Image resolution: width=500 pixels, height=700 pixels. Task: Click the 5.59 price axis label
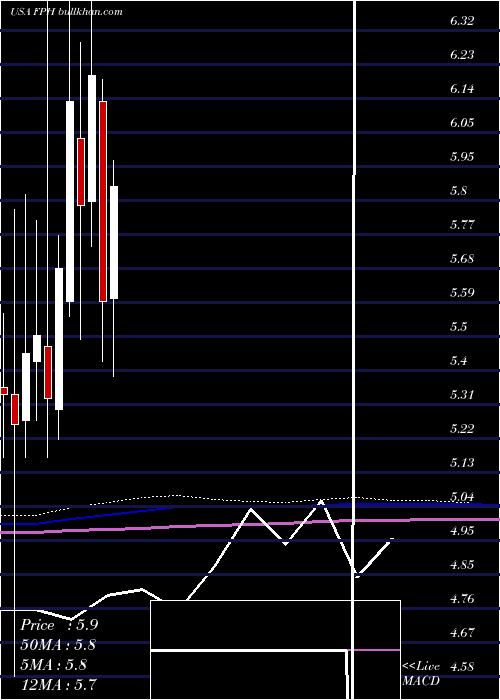tap(462, 292)
